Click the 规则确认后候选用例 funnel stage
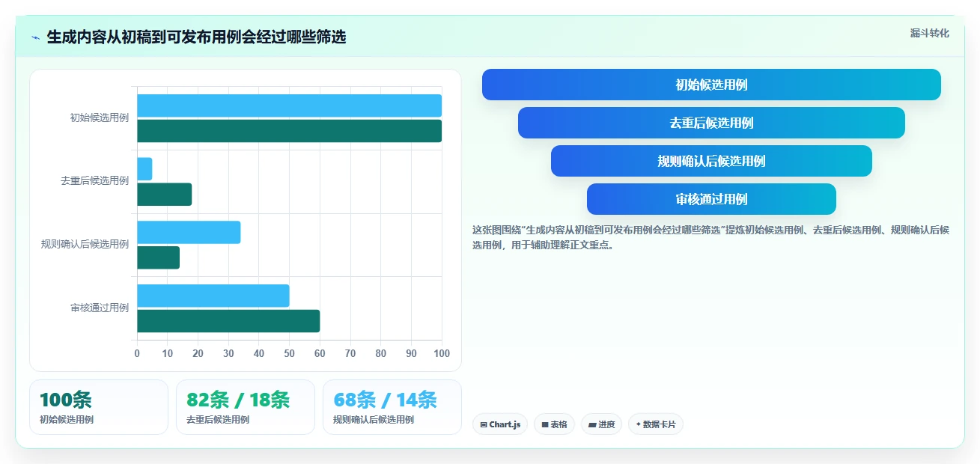The height and width of the screenshot is (464, 980). 711,161
